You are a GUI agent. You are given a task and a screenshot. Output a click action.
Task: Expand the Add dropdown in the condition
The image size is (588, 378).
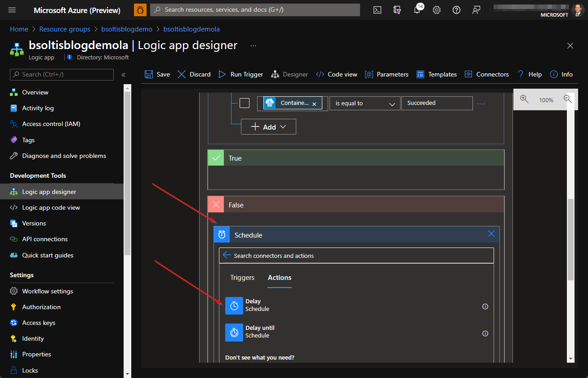click(x=268, y=127)
